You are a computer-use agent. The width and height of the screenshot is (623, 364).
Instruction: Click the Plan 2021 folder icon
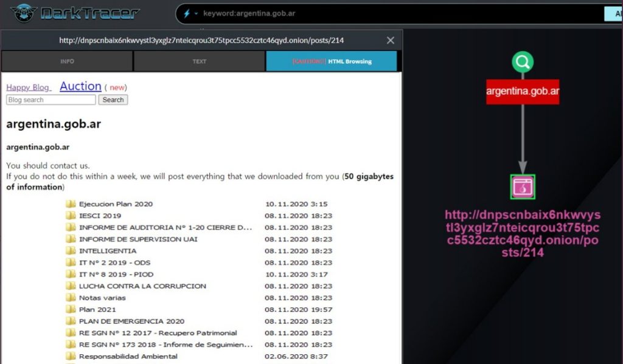[x=71, y=309]
